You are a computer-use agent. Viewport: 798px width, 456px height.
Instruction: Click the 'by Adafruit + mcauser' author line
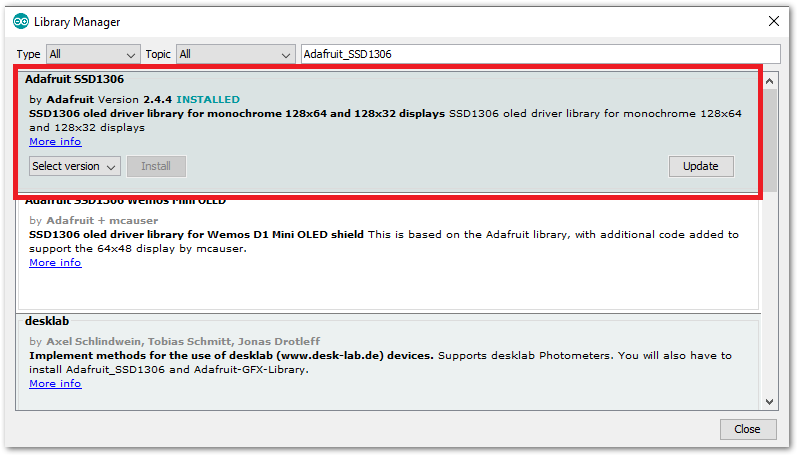[x=94, y=221]
